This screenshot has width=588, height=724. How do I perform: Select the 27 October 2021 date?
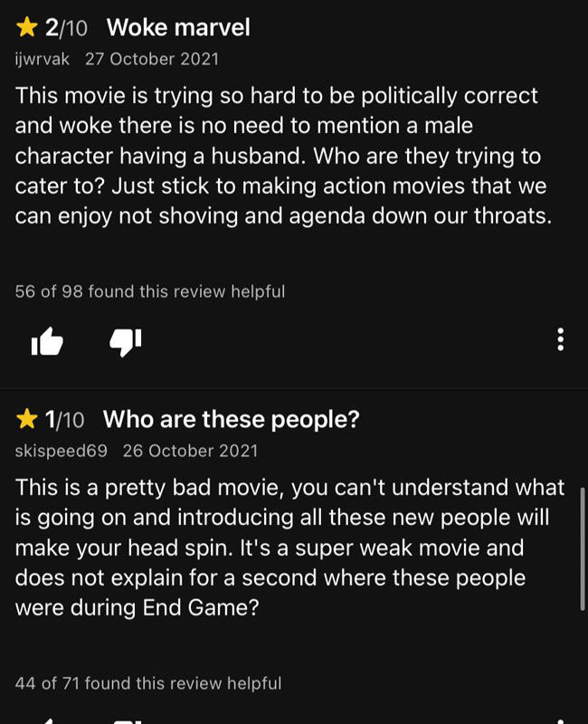152,59
